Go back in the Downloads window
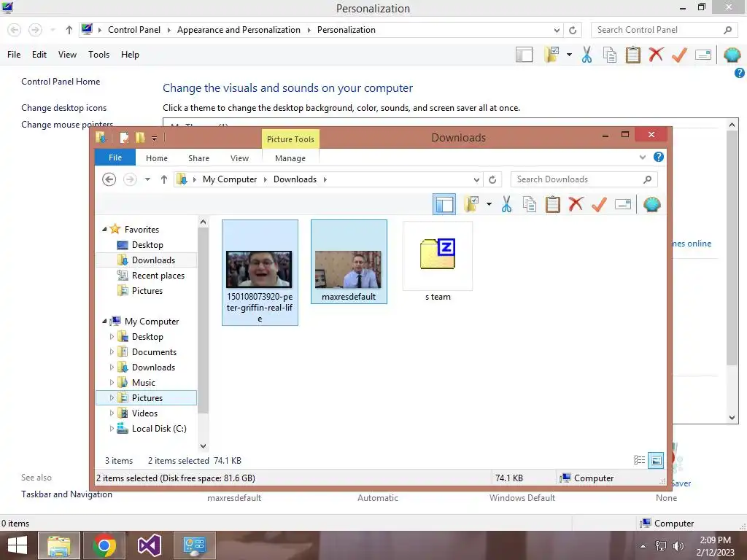Screen dimensions: 747x560 tap(109, 179)
